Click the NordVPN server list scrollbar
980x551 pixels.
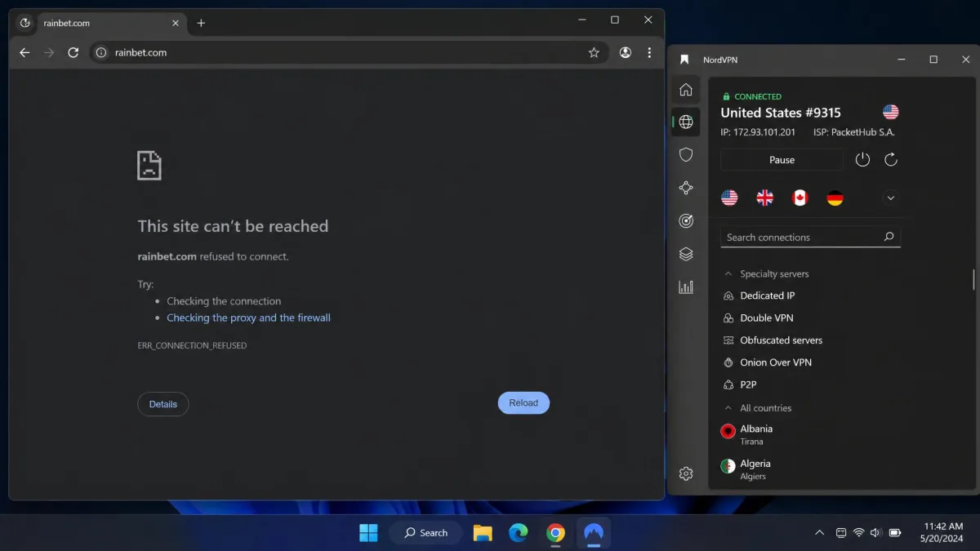(973, 279)
